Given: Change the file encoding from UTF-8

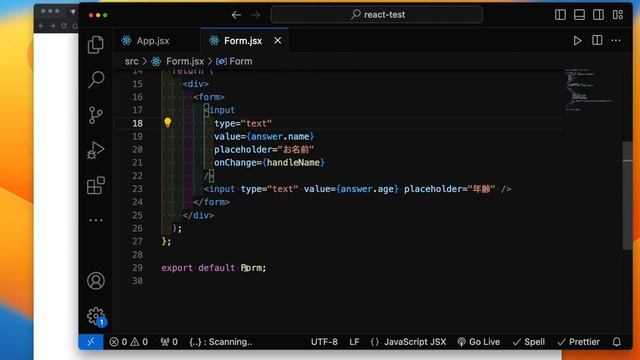Looking at the screenshot, I should tap(324, 342).
